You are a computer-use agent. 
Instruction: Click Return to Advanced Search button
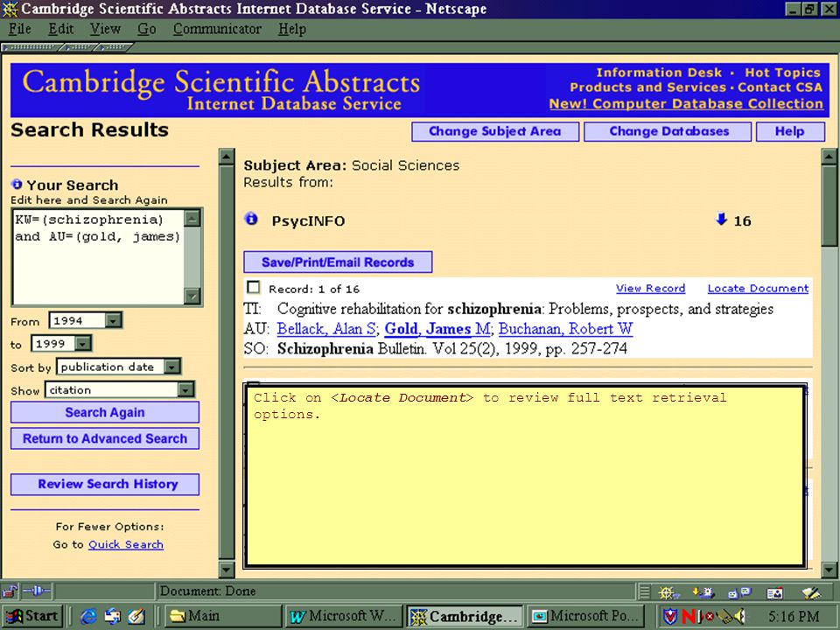pyautogui.click(x=105, y=438)
